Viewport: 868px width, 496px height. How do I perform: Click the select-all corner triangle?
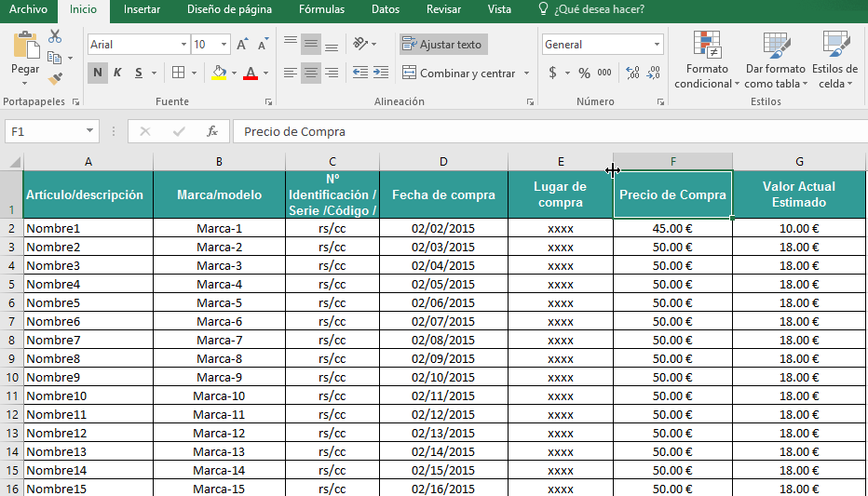point(14,162)
